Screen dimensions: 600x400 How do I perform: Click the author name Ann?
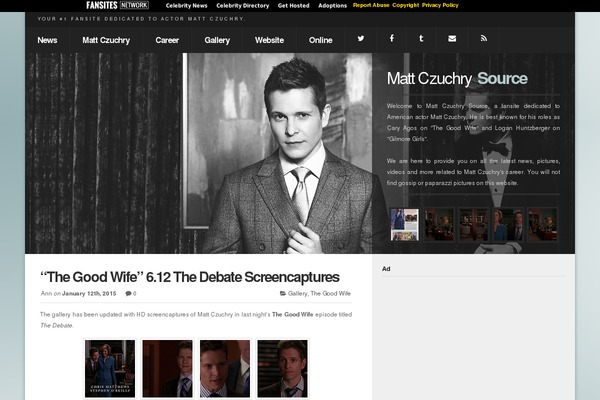(x=46, y=294)
